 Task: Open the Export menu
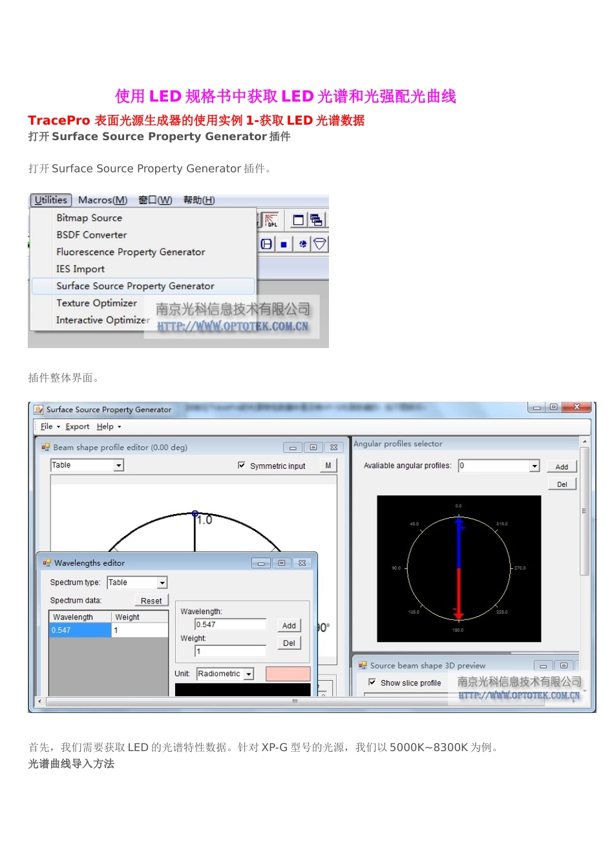77,427
